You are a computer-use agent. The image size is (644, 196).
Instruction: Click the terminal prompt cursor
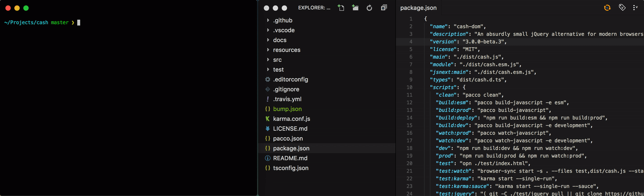pos(79,23)
